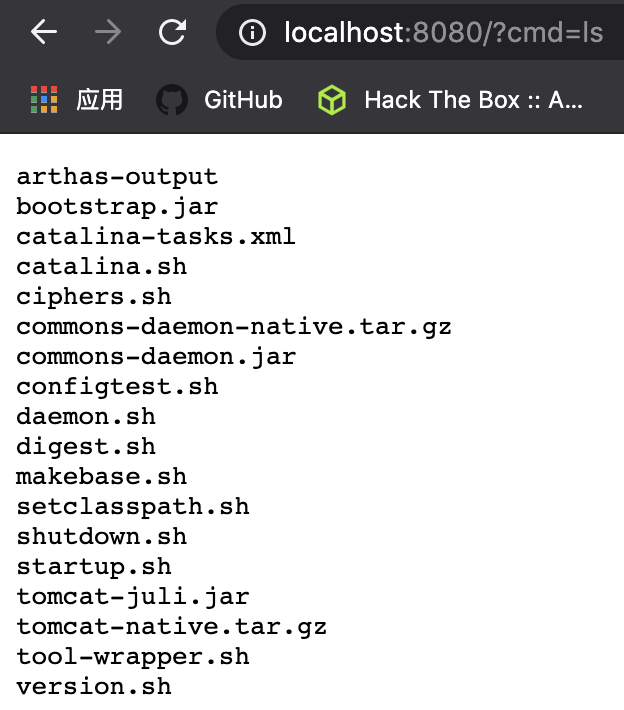Click the configtest.sh entry

(x=117, y=387)
